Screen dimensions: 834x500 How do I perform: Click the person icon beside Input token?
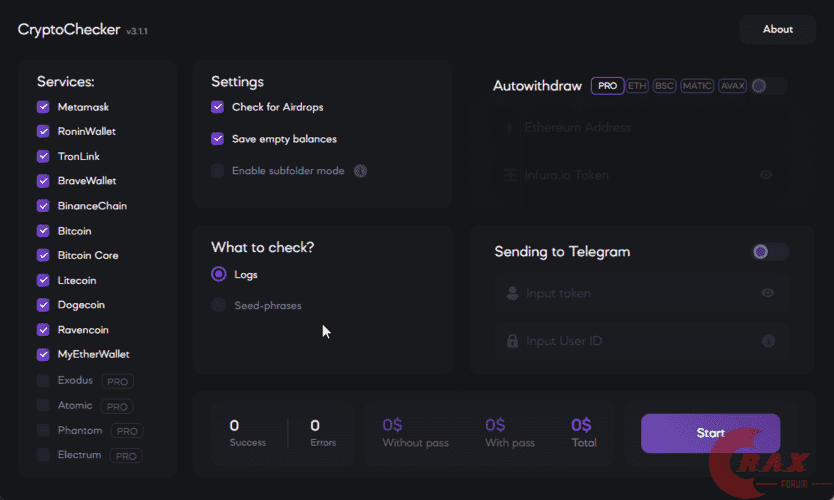tap(512, 293)
